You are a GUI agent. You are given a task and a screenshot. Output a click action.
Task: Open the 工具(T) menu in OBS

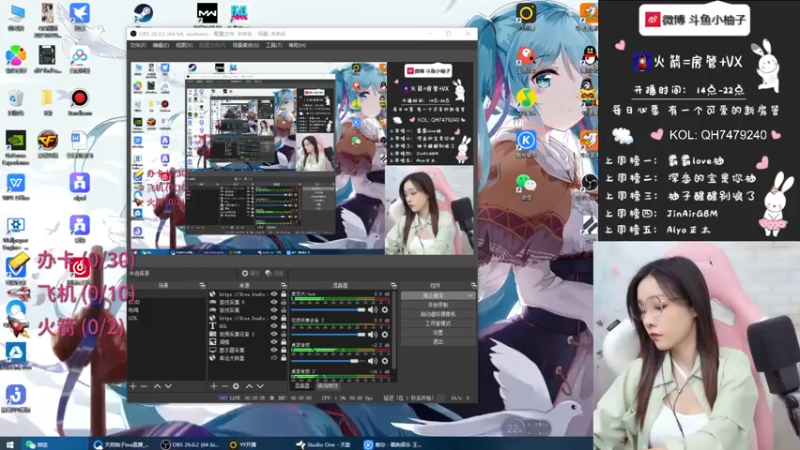pos(273,45)
